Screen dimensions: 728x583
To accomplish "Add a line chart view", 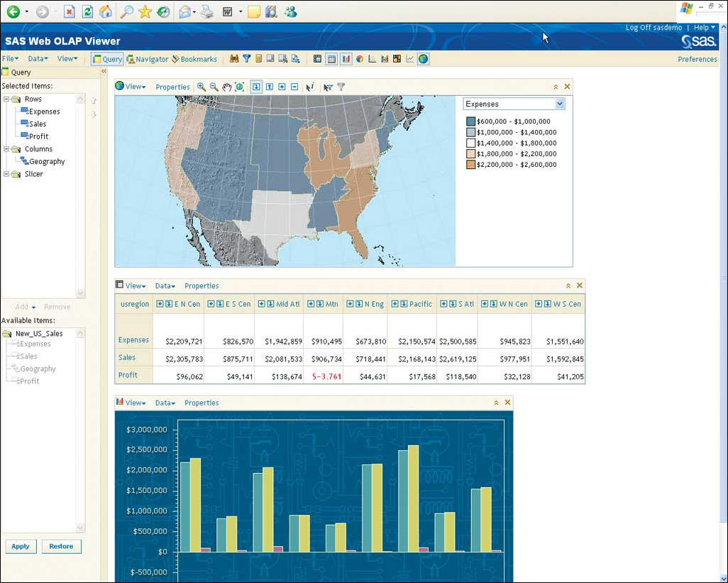I will point(410,59).
